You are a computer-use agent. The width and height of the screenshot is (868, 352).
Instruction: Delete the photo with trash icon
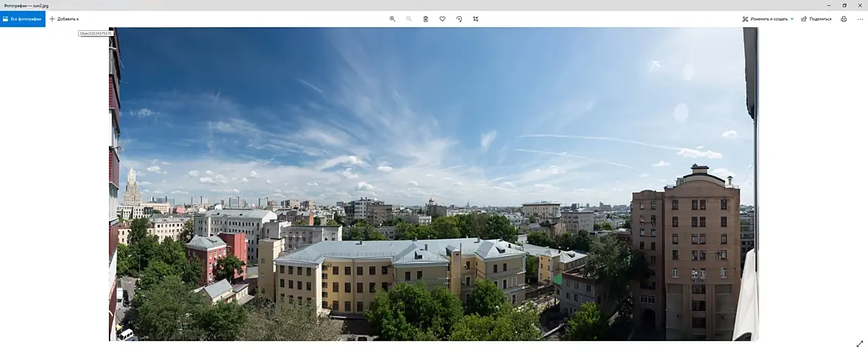426,19
